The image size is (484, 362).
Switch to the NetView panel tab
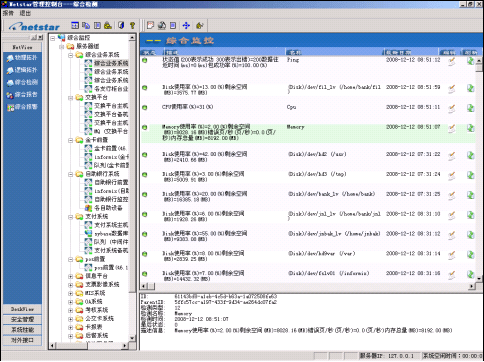click(22, 47)
